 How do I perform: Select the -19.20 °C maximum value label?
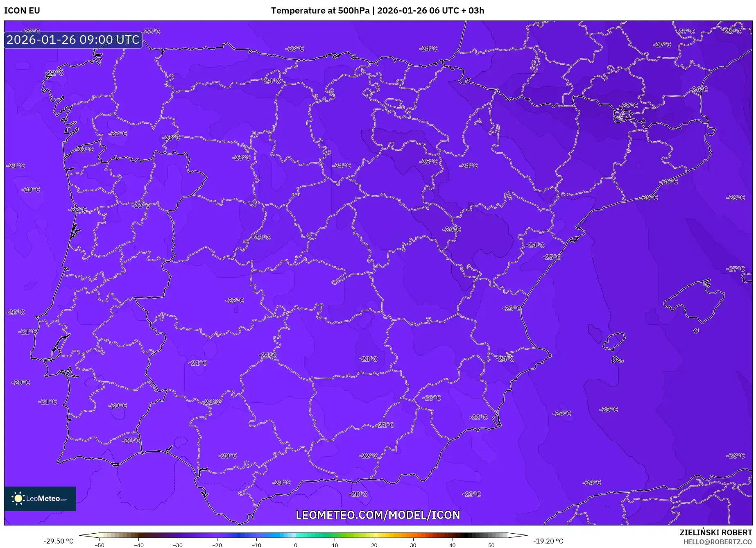point(548,541)
